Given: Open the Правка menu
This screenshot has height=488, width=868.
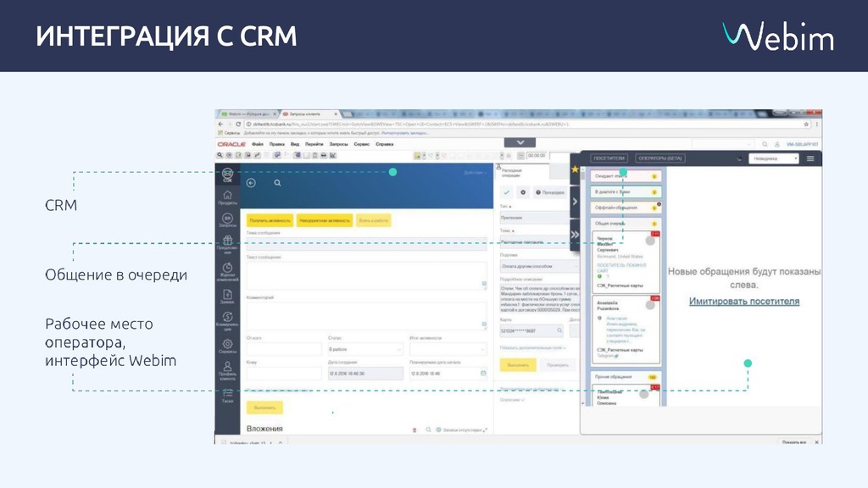Looking at the screenshot, I should tap(277, 144).
